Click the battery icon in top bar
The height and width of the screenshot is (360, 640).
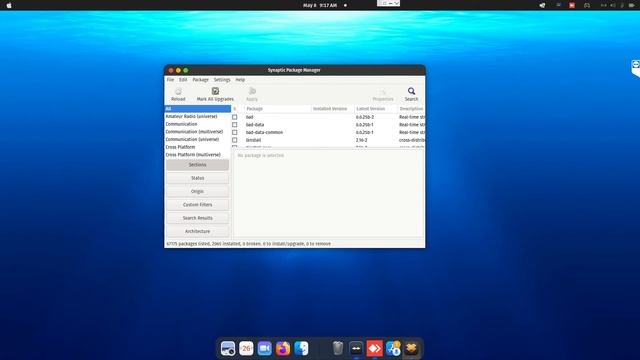pos(631,5)
